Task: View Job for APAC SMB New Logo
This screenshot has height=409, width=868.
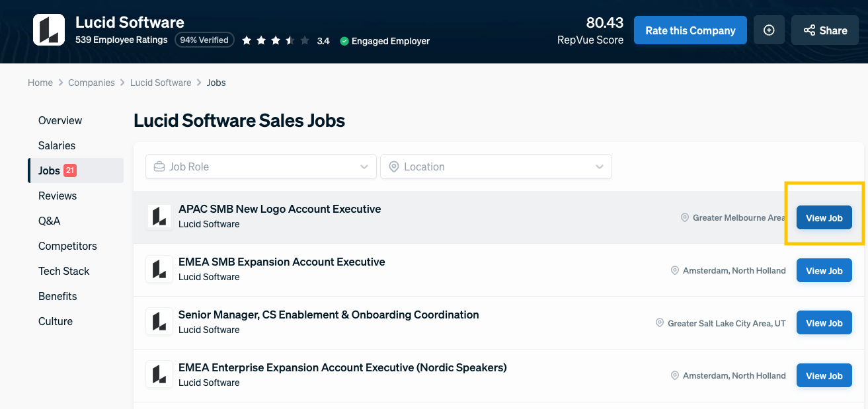Action: 824,218
